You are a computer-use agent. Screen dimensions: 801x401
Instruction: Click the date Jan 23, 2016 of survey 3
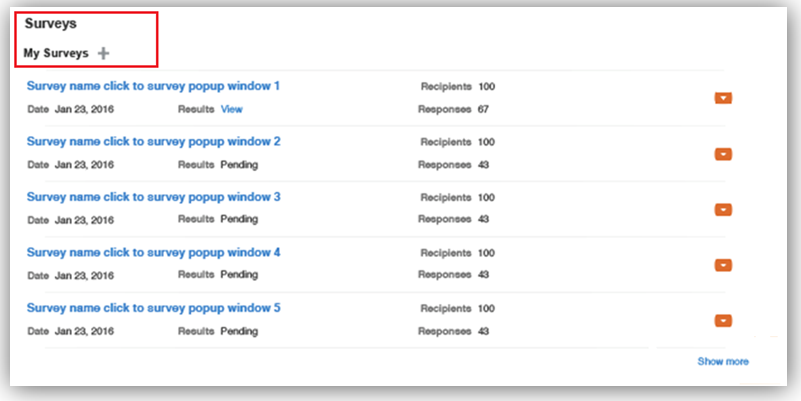pyautogui.click(x=84, y=219)
